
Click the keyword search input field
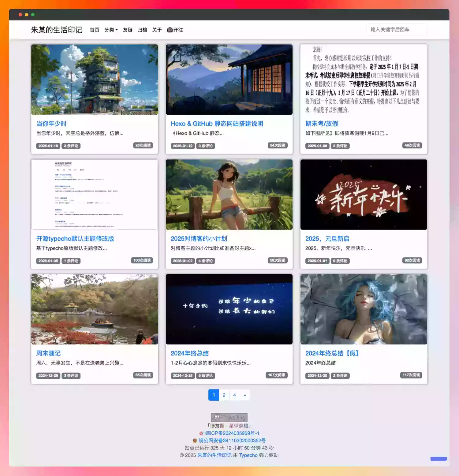coord(397,30)
